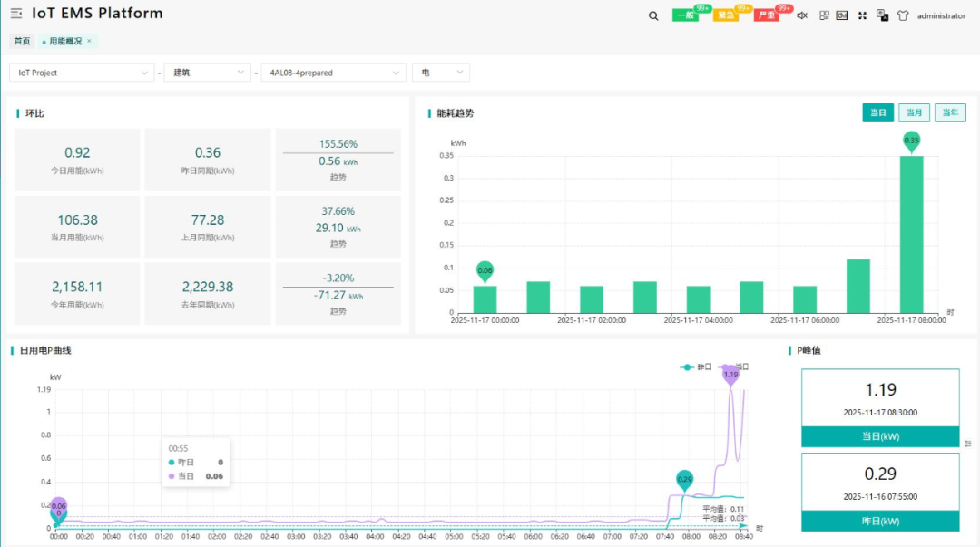Click the small switch icon beside P峰值 cards
This screenshot has height=547, width=980.
click(968, 444)
